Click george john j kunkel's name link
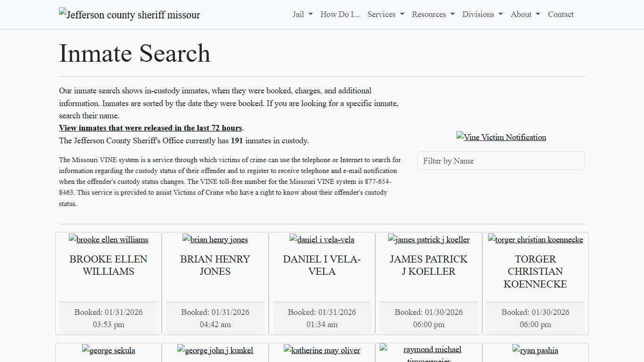This screenshot has width=644, height=362. tap(215, 350)
